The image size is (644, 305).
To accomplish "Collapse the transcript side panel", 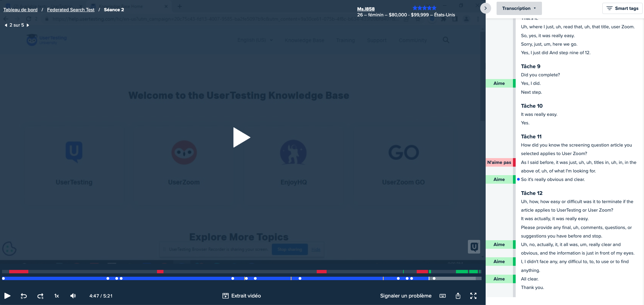I will click(x=485, y=8).
